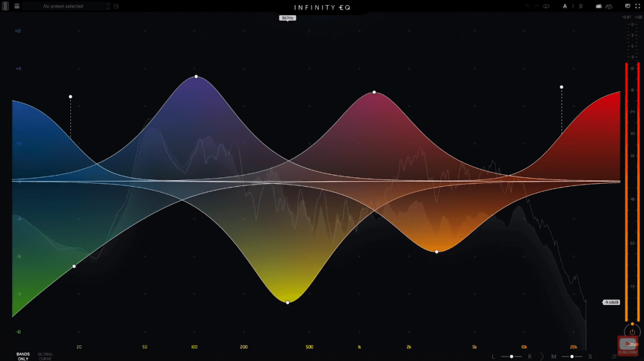
Task: Select the red high-shelf band node
Action: pyautogui.click(x=562, y=87)
